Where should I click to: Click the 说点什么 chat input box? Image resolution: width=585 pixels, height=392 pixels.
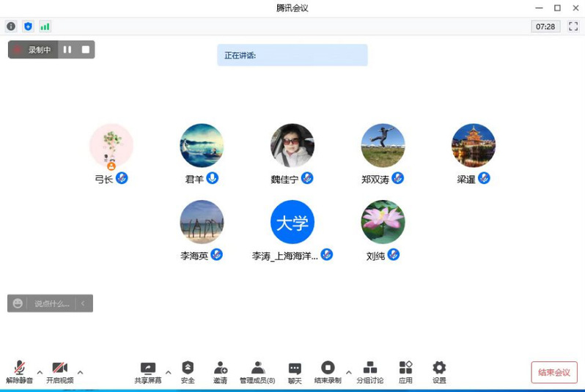tap(51, 303)
